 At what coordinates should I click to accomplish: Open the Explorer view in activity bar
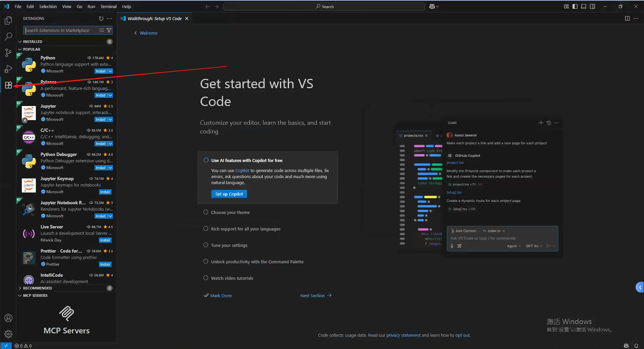click(8, 20)
